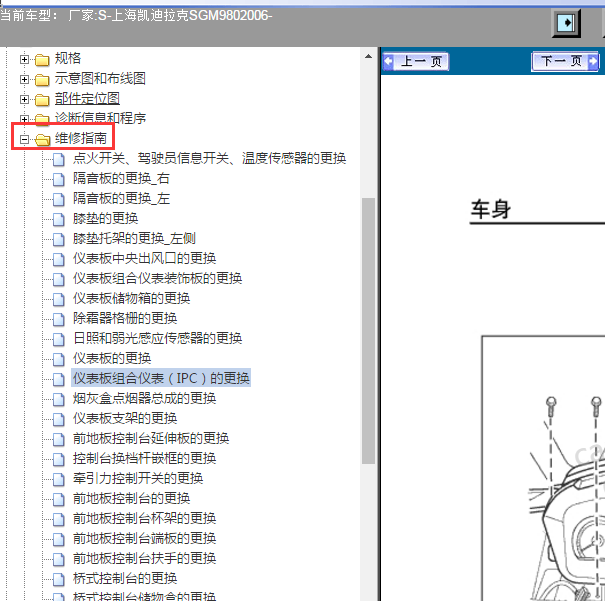Select the 诊断信息和程序 tree node
The width and height of the screenshot is (605, 601).
pyautogui.click(x=100, y=118)
